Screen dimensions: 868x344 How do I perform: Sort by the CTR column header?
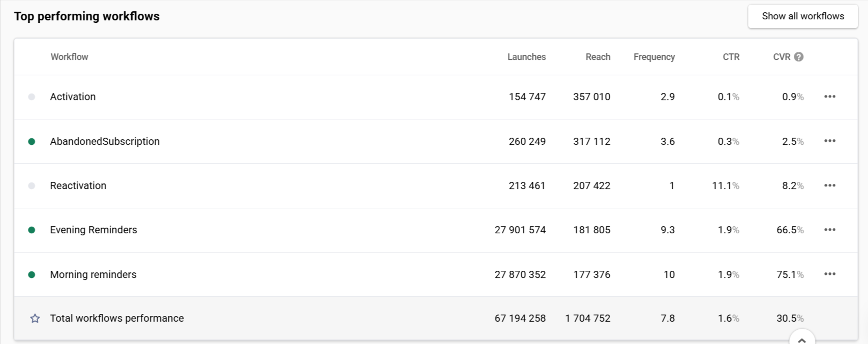(x=731, y=57)
